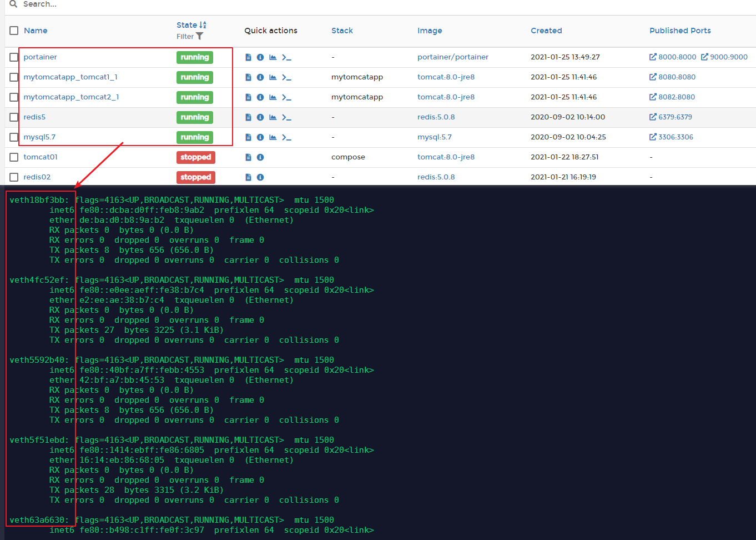Click the running badge for redis5
Screen dimensions: 756x540
(195, 117)
